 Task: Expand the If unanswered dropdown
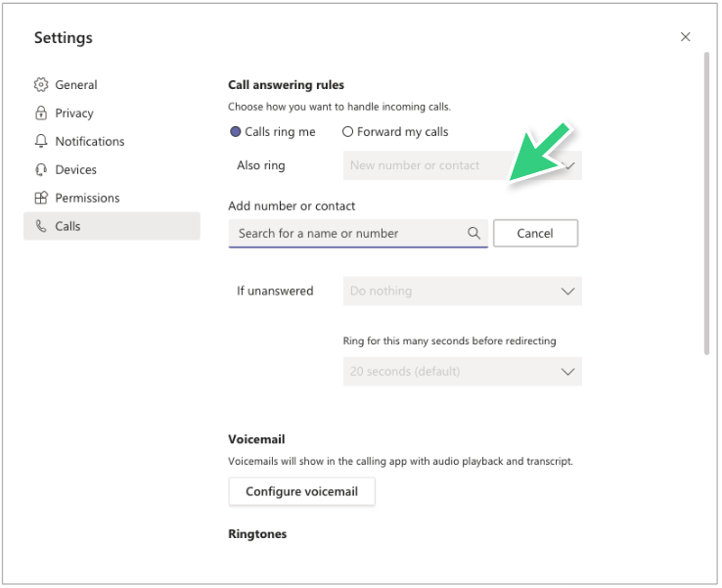click(463, 291)
